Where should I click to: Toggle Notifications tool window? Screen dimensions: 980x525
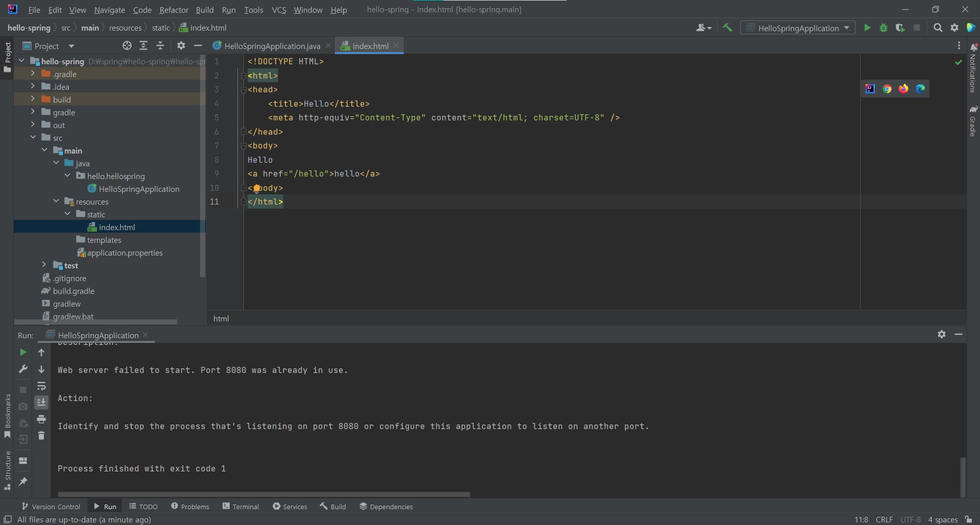click(973, 68)
